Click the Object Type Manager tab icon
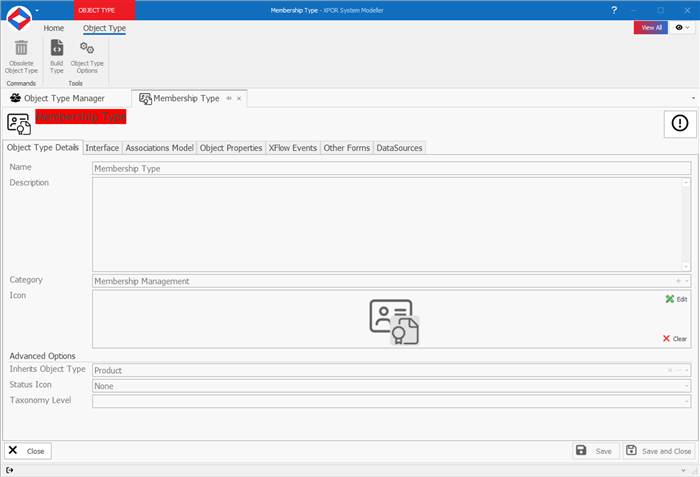700x477 pixels. click(x=16, y=98)
